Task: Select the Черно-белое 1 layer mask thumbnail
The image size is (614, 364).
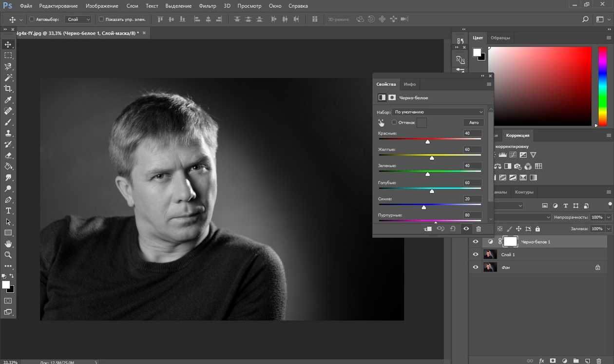Action: pyautogui.click(x=510, y=242)
